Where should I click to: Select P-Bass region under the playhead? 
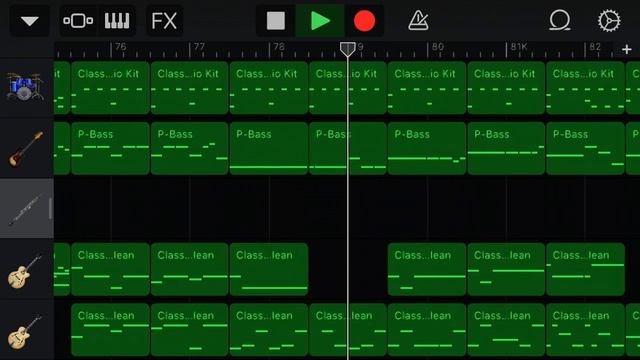(348, 149)
